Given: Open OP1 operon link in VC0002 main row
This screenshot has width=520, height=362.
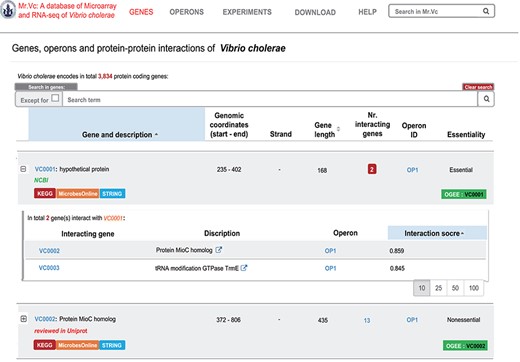Looking at the screenshot, I should pyautogui.click(x=412, y=320).
